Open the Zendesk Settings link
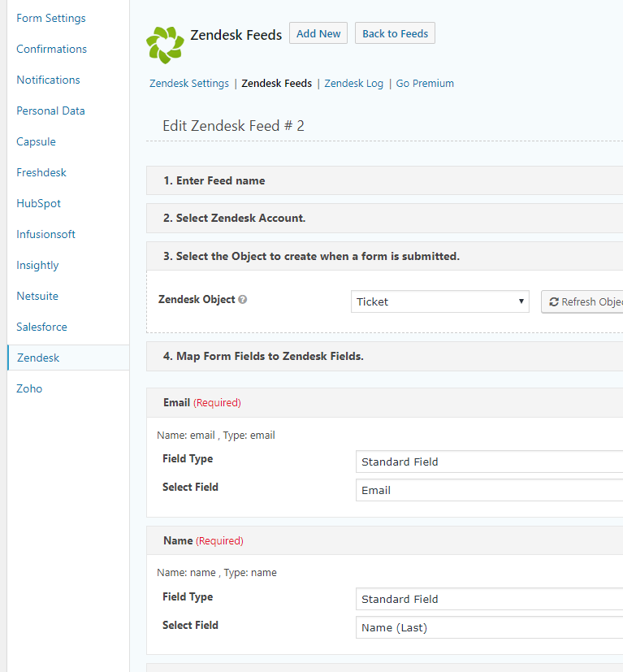The height and width of the screenshot is (672, 623). click(x=189, y=83)
